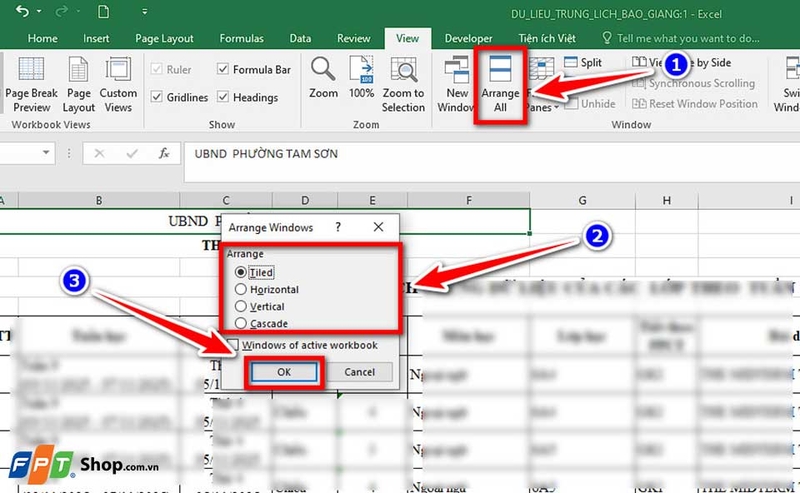Click Cancel in Arrange Windows dialog
The image size is (800, 493).
click(359, 372)
